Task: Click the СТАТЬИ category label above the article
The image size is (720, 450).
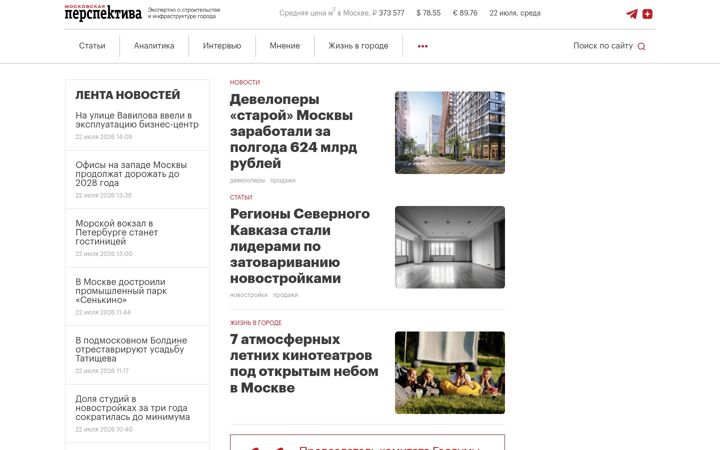Action: coord(241,197)
